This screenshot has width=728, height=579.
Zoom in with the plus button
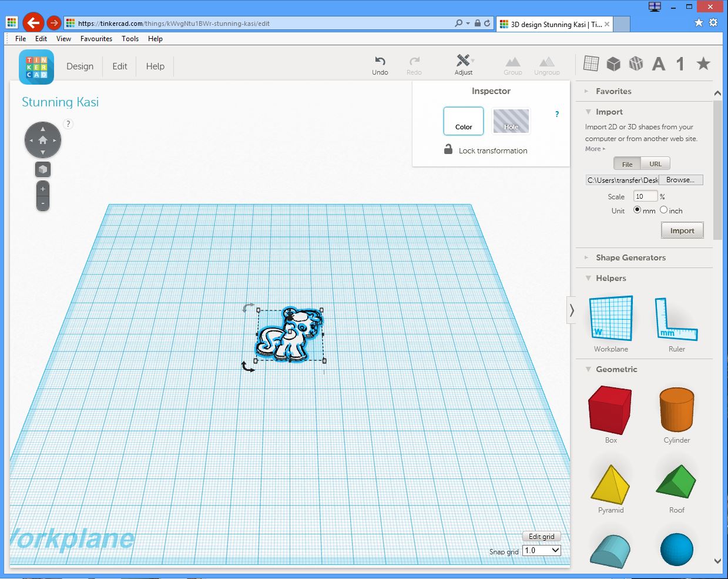[x=43, y=189]
